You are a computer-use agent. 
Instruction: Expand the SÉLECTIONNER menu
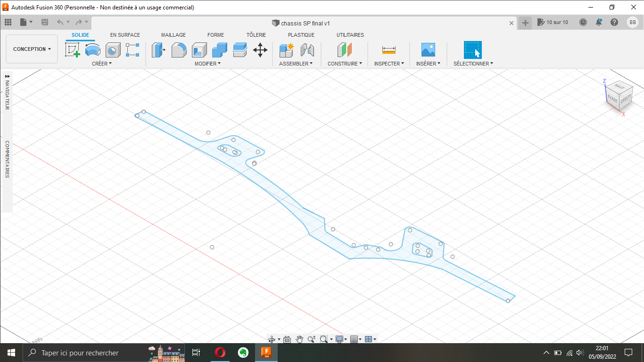click(473, 64)
